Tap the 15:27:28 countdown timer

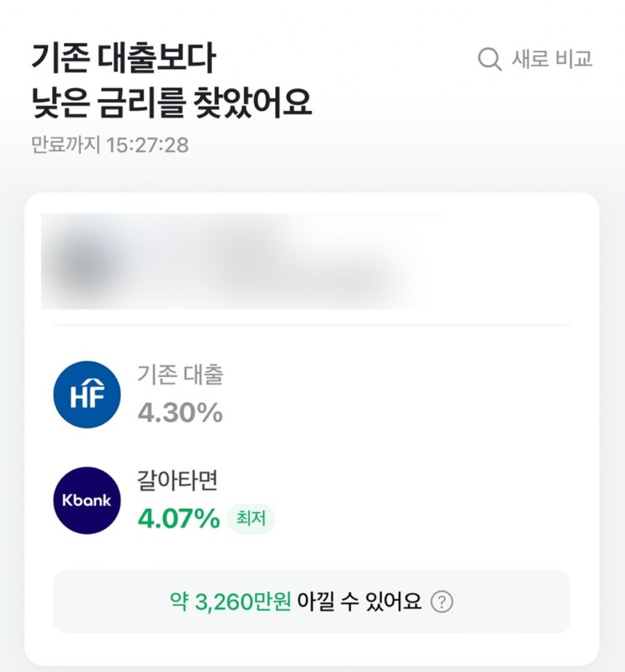(147, 145)
